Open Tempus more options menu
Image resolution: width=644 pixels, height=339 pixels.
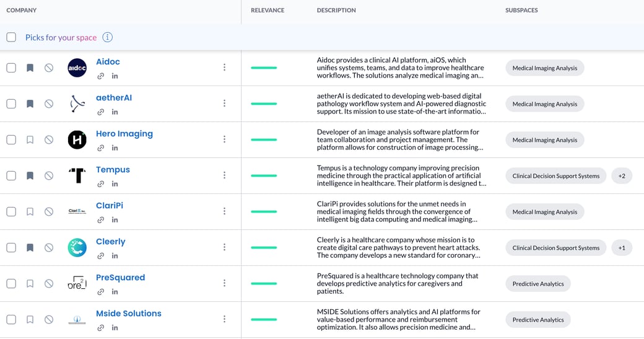click(224, 175)
